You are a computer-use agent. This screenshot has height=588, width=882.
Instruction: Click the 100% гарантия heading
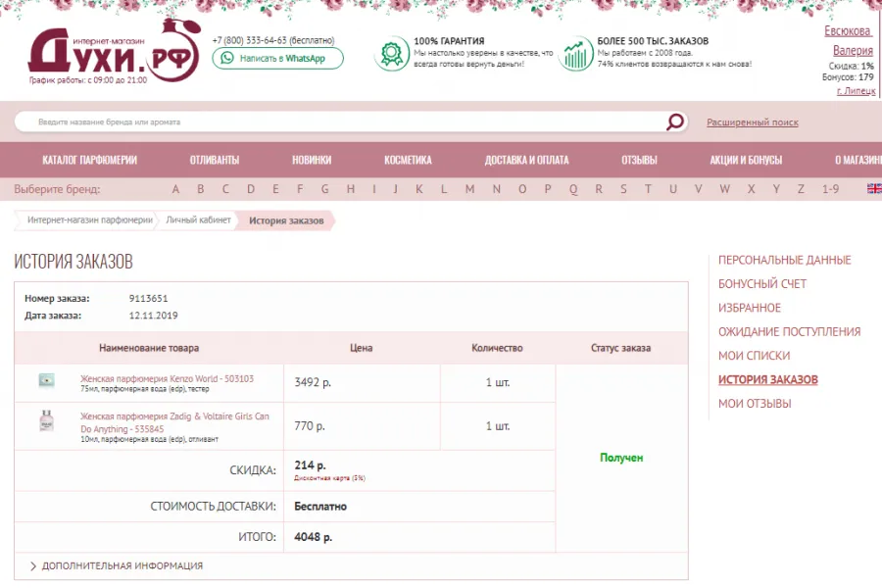[449, 41]
